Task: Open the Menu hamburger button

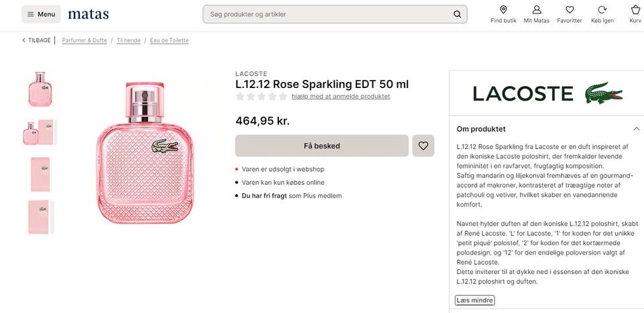Action: click(x=41, y=14)
